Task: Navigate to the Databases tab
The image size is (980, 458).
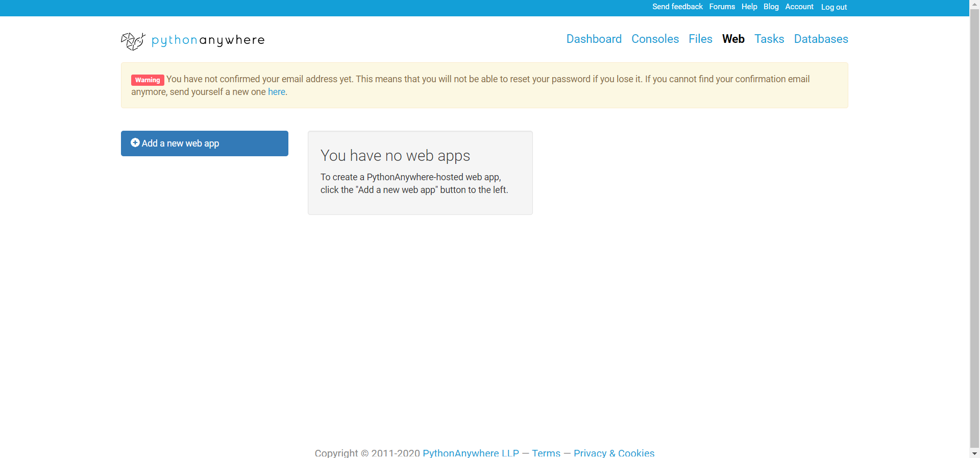Action: pos(821,39)
